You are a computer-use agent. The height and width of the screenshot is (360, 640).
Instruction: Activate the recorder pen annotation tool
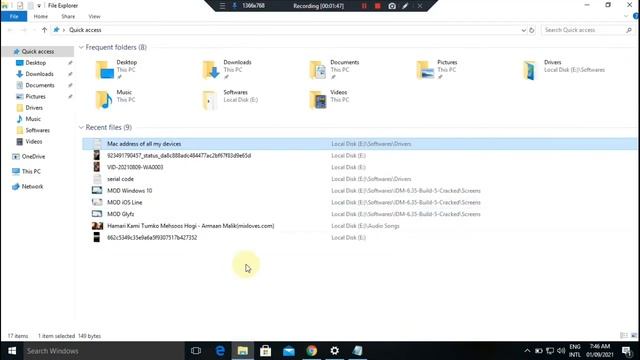point(405,6)
